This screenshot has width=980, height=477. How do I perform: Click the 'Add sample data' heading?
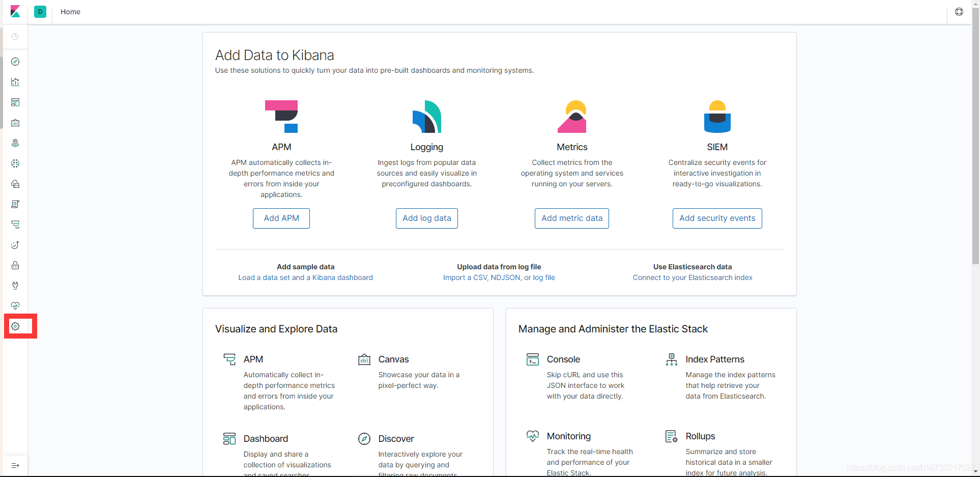[306, 267]
